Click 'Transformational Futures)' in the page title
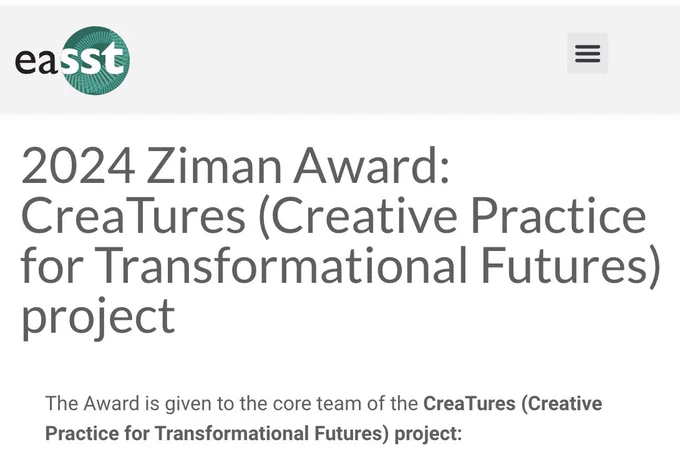This screenshot has width=680, height=462. (377, 265)
